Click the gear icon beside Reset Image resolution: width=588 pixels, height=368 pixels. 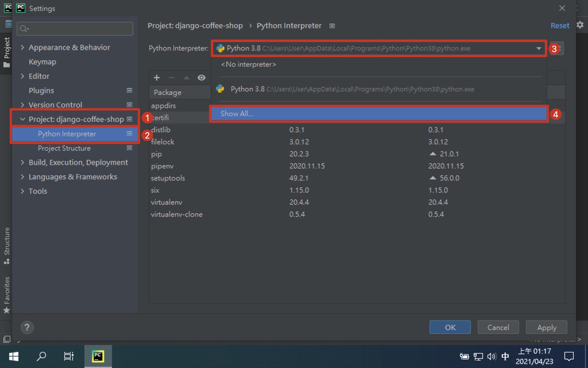[580, 25]
